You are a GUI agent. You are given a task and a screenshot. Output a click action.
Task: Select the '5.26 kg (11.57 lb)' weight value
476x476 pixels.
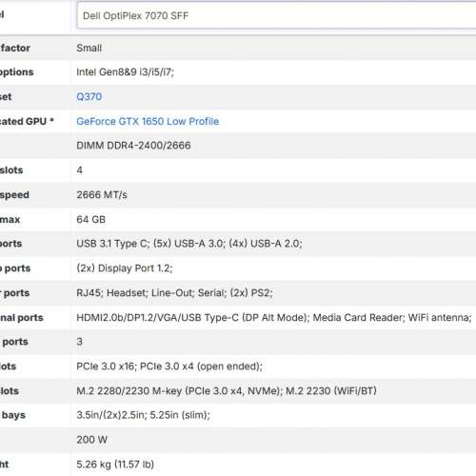tap(115, 465)
